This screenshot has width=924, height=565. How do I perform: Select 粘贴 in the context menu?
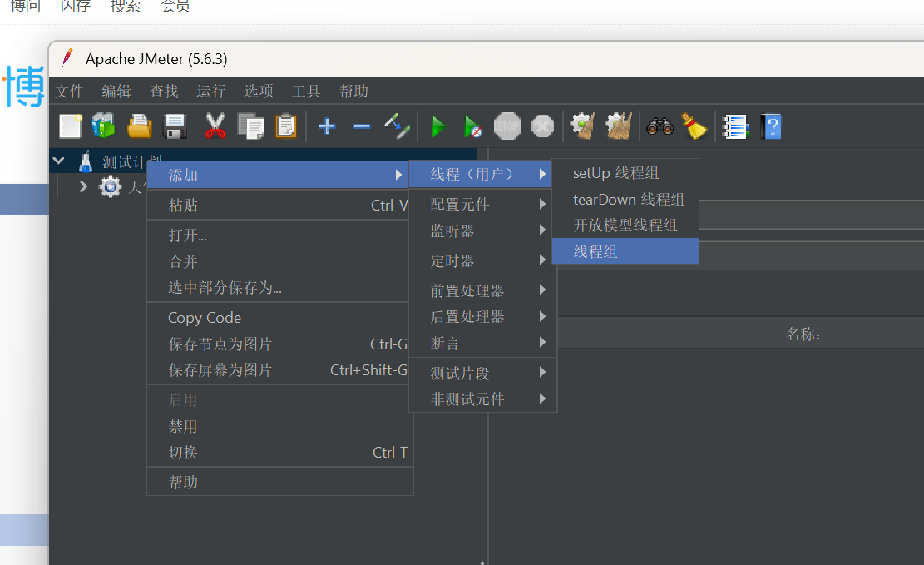[x=278, y=206]
